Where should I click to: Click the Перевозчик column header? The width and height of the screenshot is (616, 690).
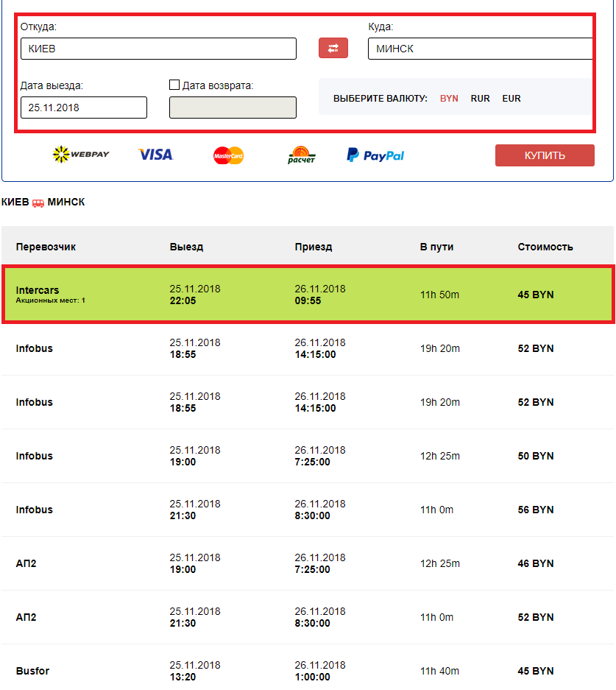tap(46, 247)
